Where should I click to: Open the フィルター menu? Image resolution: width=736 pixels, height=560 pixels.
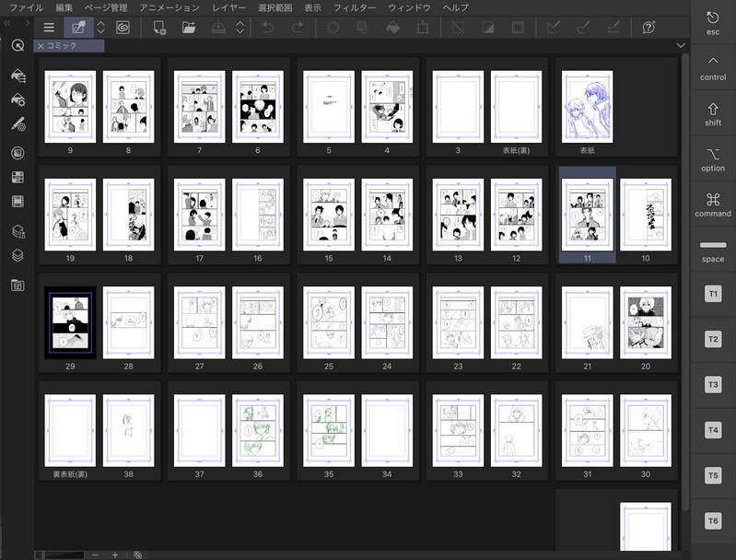[355, 7]
